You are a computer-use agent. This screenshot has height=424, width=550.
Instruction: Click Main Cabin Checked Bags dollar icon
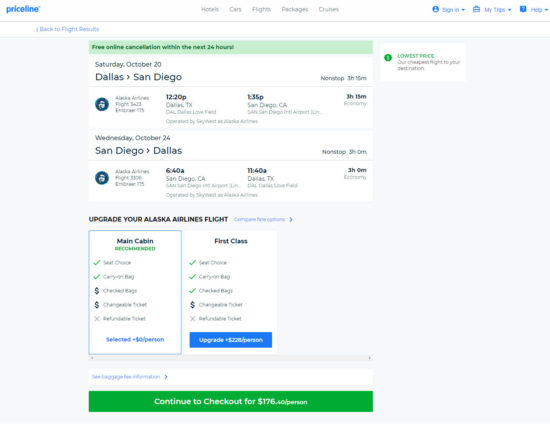pos(97,291)
